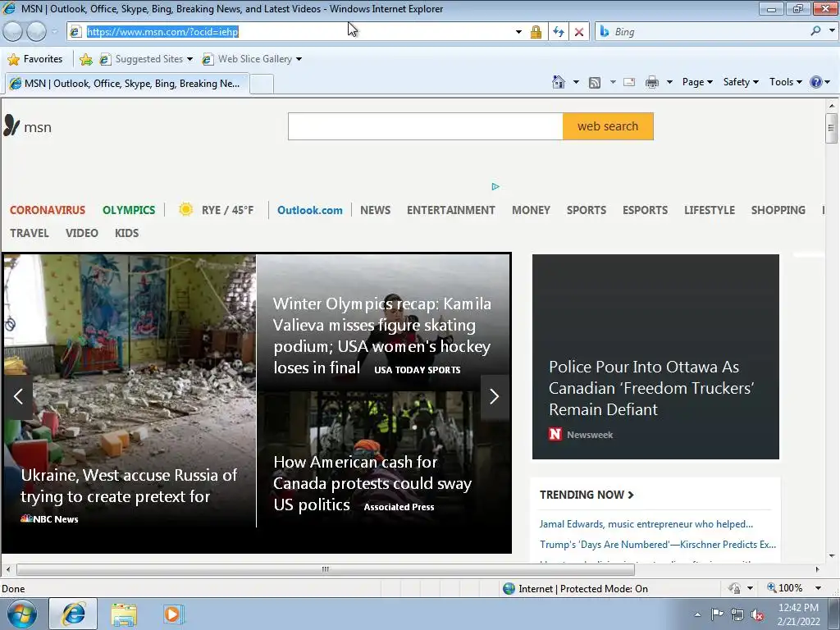840x630 pixels.
Task: Click the web search button
Action: click(x=608, y=126)
